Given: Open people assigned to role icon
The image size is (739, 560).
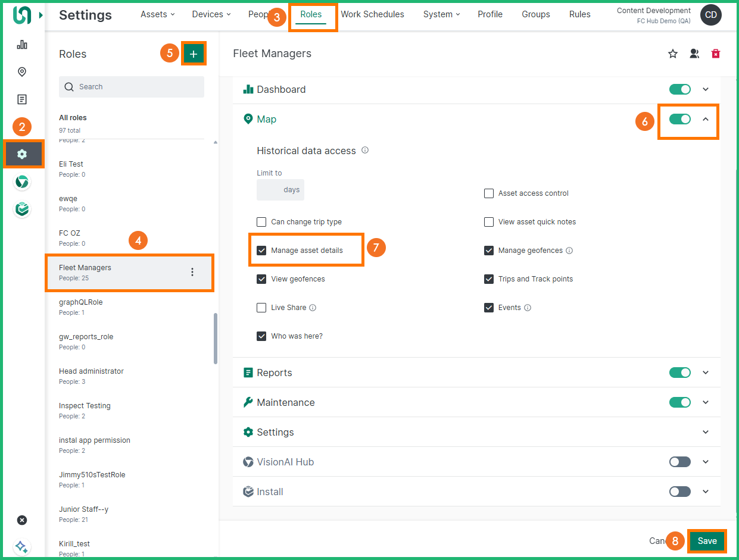Looking at the screenshot, I should [x=694, y=54].
